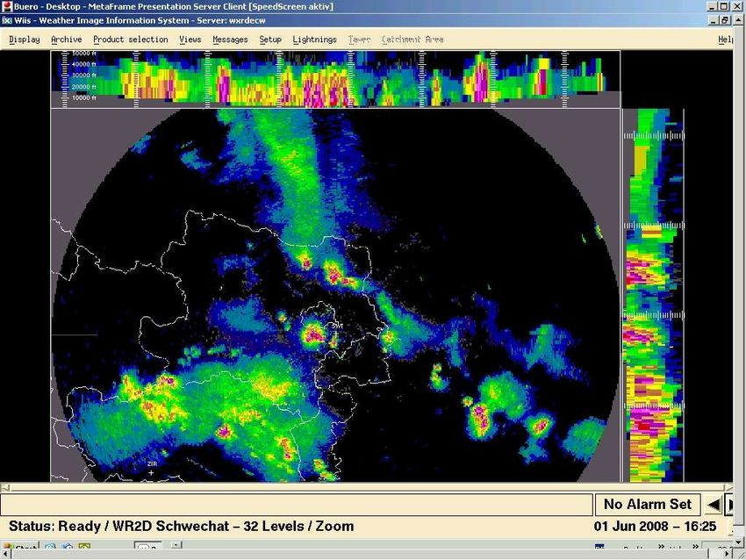This screenshot has height=560, width=746.
Task: Open the Archive menu
Action: (x=67, y=39)
